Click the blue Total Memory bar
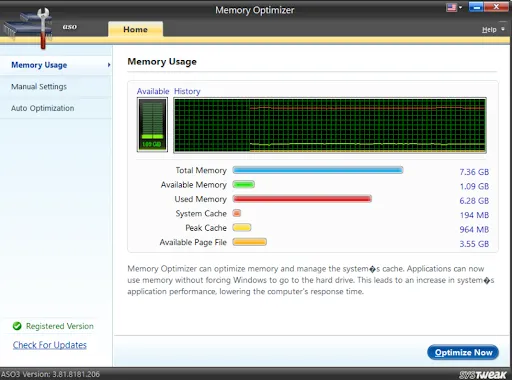 (x=318, y=170)
